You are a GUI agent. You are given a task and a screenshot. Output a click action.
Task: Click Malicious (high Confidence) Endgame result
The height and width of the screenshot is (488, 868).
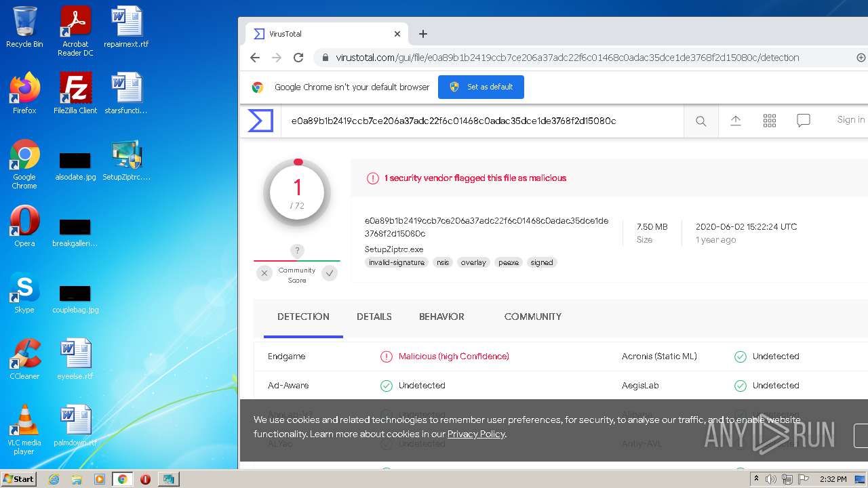tap(454, 357)
